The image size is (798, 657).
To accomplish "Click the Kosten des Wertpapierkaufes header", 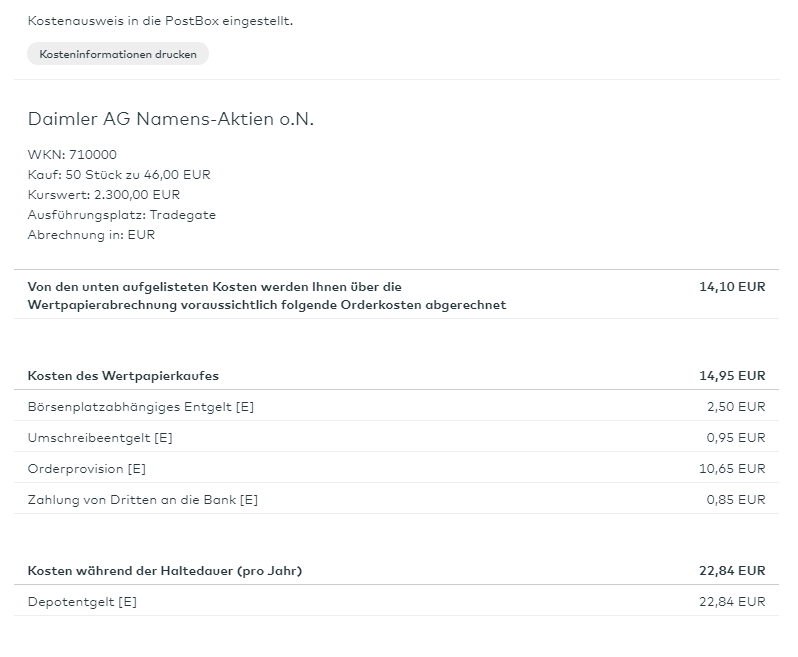I will tap(123, 376).
